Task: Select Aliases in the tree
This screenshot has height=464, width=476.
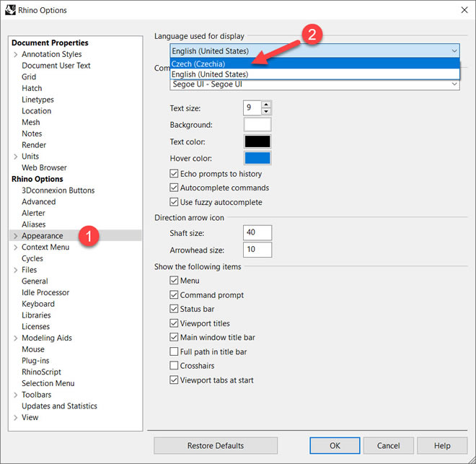Action: pyautogui.click(x=34, y=224)
